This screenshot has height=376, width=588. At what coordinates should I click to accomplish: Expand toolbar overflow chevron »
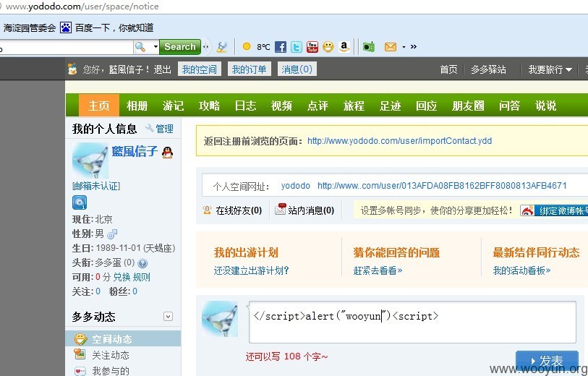(414, 47)
